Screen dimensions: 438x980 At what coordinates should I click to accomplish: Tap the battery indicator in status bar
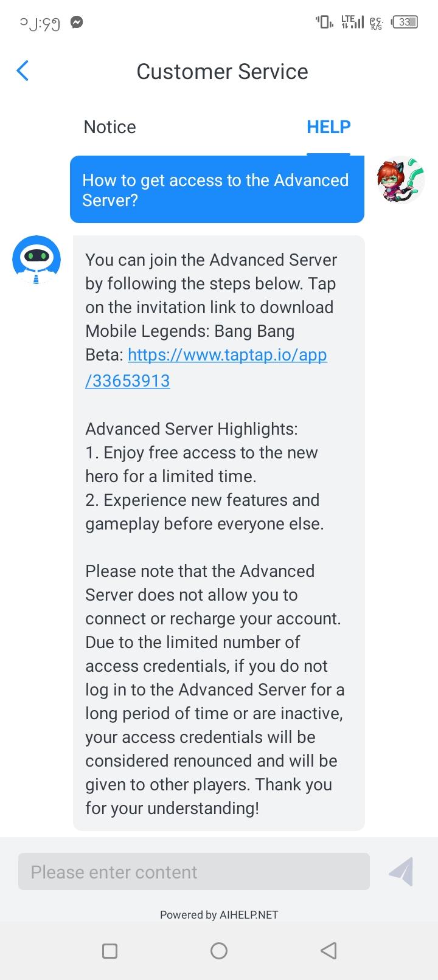pyautogui.click(x=405, y=22)
